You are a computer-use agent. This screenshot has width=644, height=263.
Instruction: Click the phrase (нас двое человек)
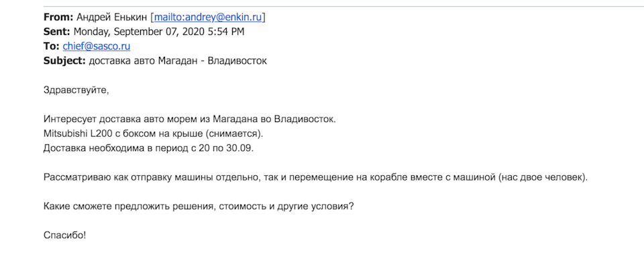coord(543,178)
